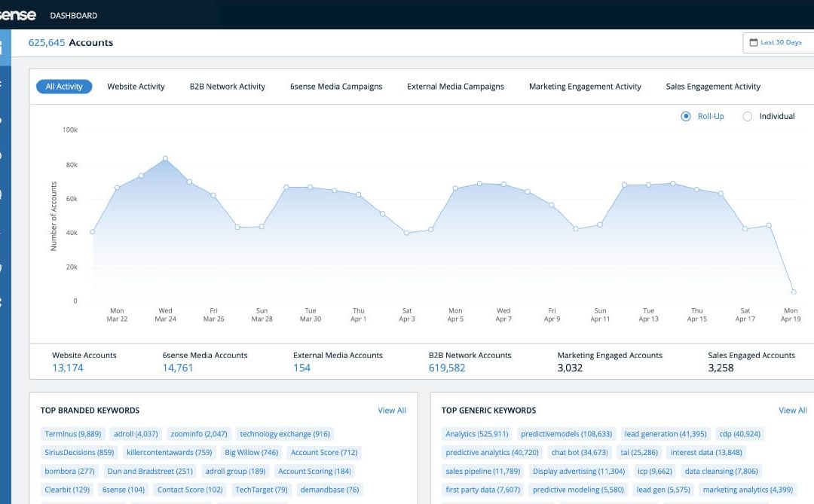Select the Roll-Up radio button

(686, 116)
